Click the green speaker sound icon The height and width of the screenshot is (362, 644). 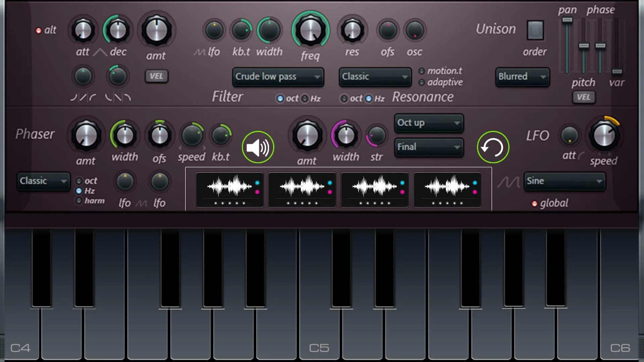pyautogui.click(x=258, y=147)
